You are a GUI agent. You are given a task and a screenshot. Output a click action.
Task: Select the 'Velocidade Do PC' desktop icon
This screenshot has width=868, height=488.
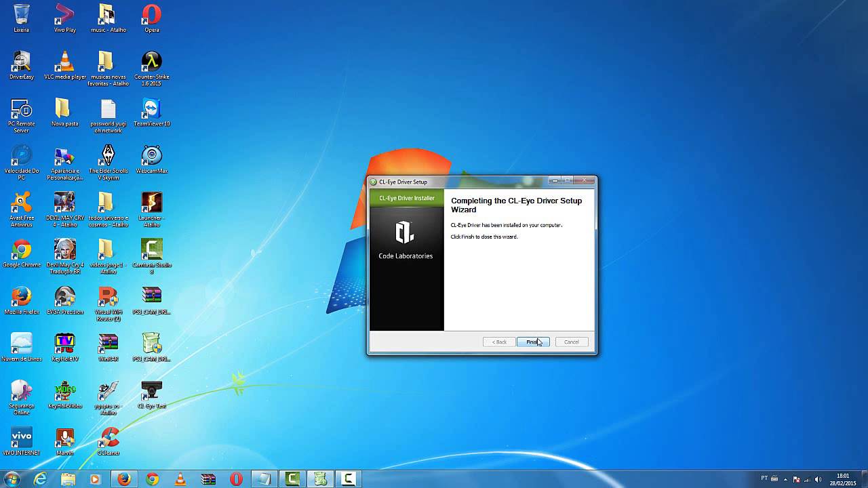[x=21, y=162]
